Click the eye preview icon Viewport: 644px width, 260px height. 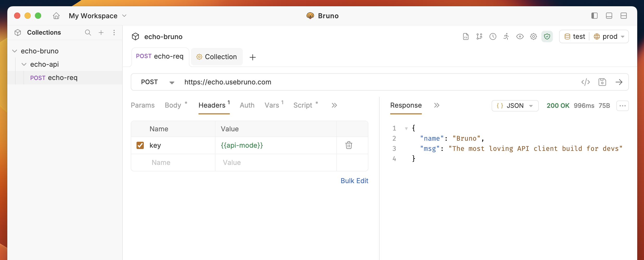520,36
